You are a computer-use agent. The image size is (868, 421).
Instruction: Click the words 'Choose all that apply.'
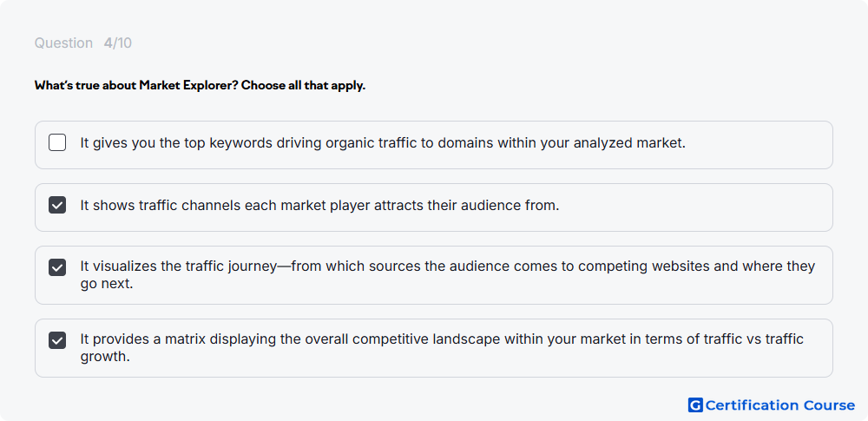click(x=303, y=86)
